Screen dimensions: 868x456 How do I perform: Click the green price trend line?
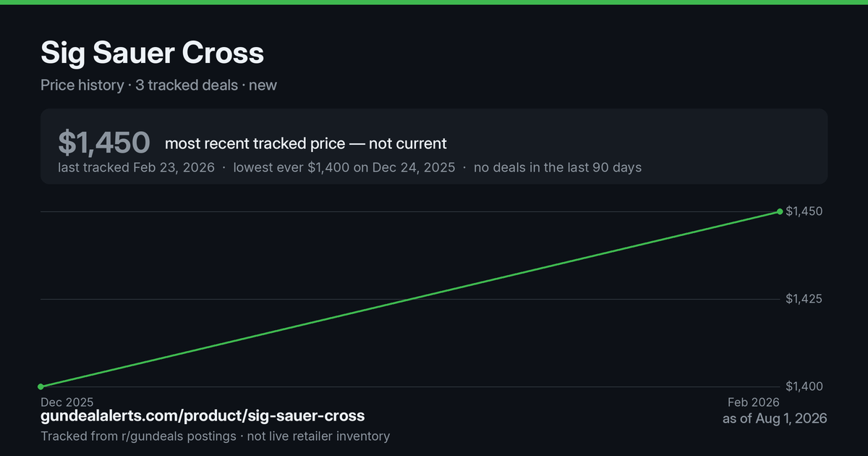pos(410,299)
